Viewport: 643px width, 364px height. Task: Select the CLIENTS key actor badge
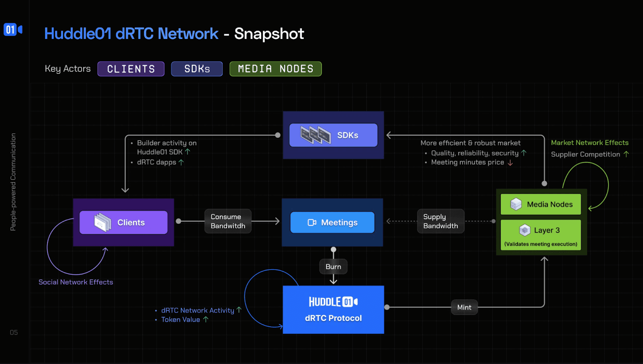(x=131, y=69)
